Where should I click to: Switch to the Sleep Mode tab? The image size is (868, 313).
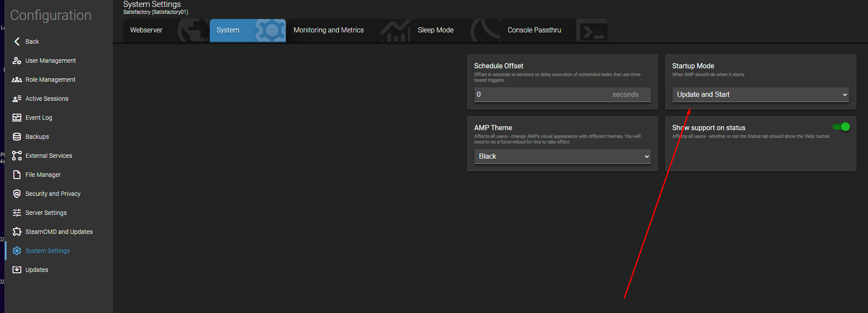click(x=455, y=30)
